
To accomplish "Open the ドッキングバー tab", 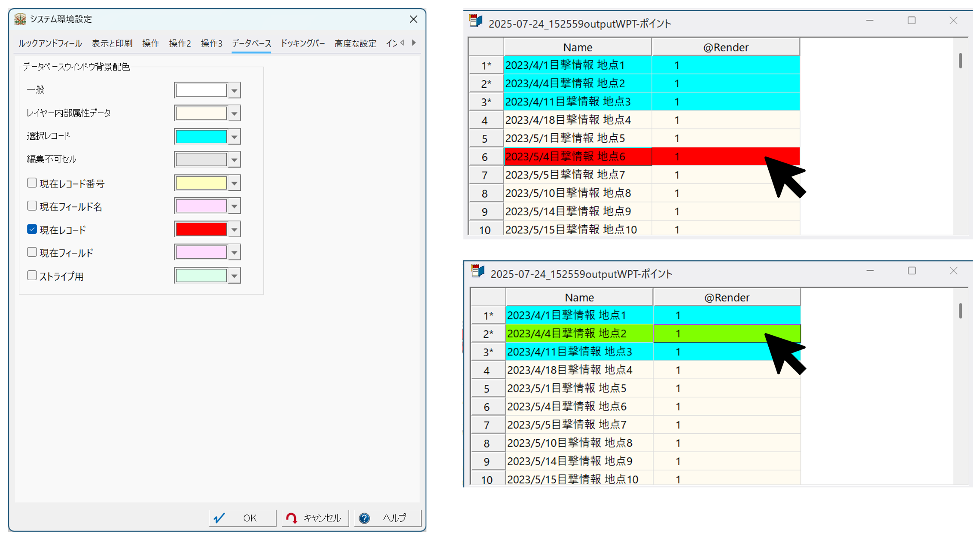I will point(302,43).
